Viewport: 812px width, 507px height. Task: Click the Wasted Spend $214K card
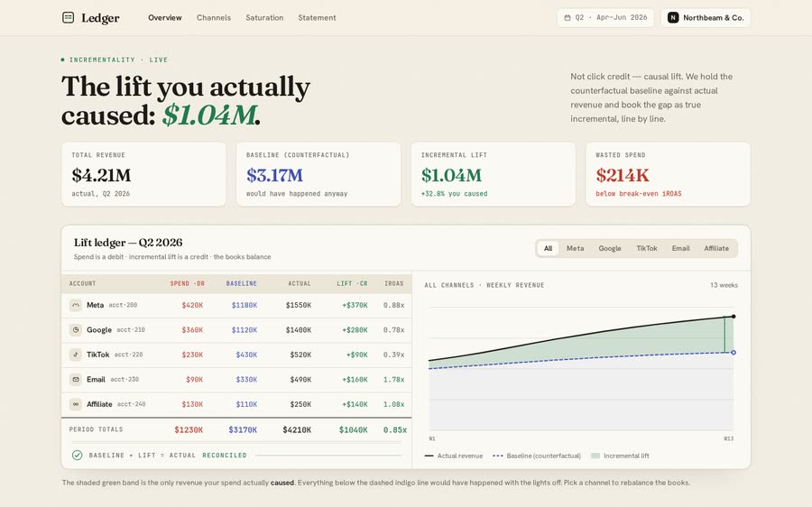coord(668,174)
